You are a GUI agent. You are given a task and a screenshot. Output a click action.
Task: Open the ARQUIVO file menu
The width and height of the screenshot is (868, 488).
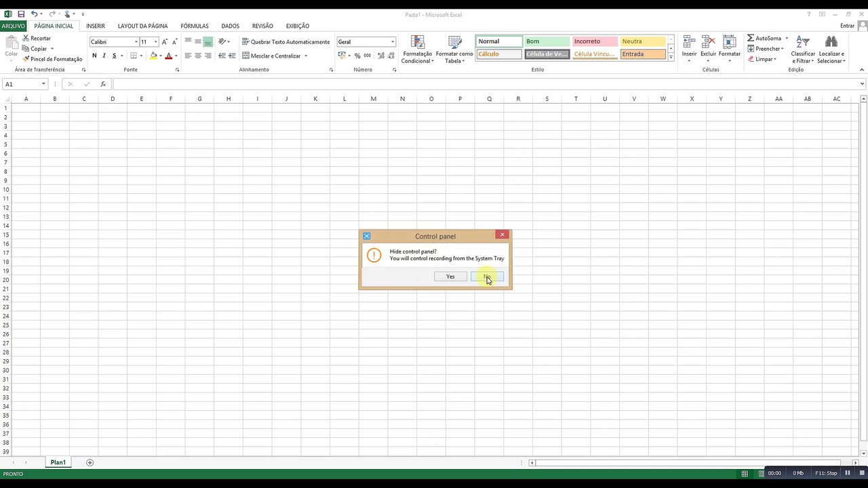pos(13,26)
